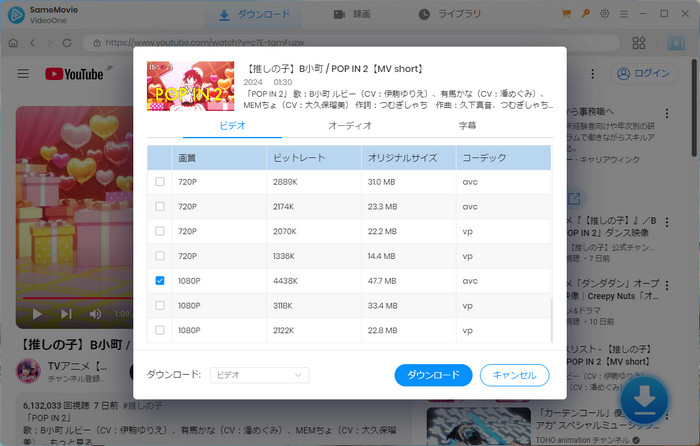700x446 pixels.
Task: Skip to next video in player
Action: tap(66, 314)
